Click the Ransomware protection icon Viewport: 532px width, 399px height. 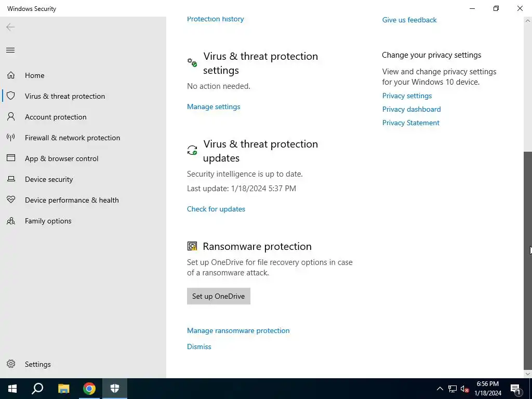point(192,246)
